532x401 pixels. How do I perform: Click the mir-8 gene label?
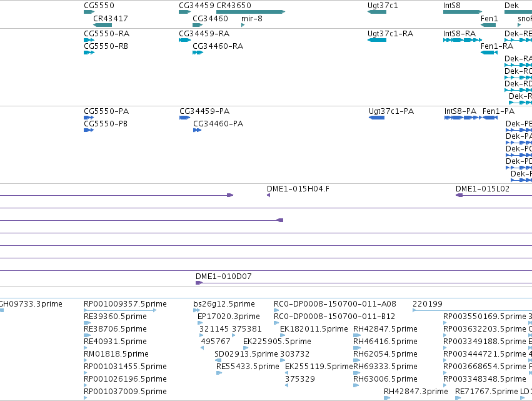252,19
